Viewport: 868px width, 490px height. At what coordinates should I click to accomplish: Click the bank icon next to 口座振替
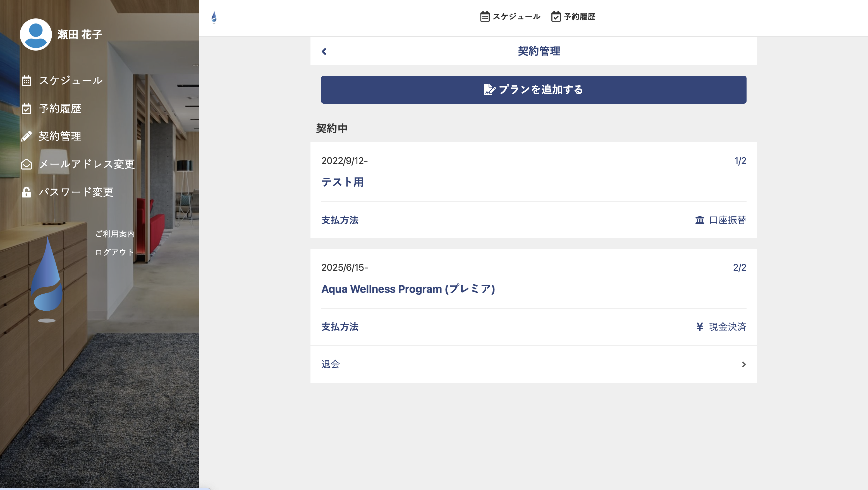[x=700, y=220]
